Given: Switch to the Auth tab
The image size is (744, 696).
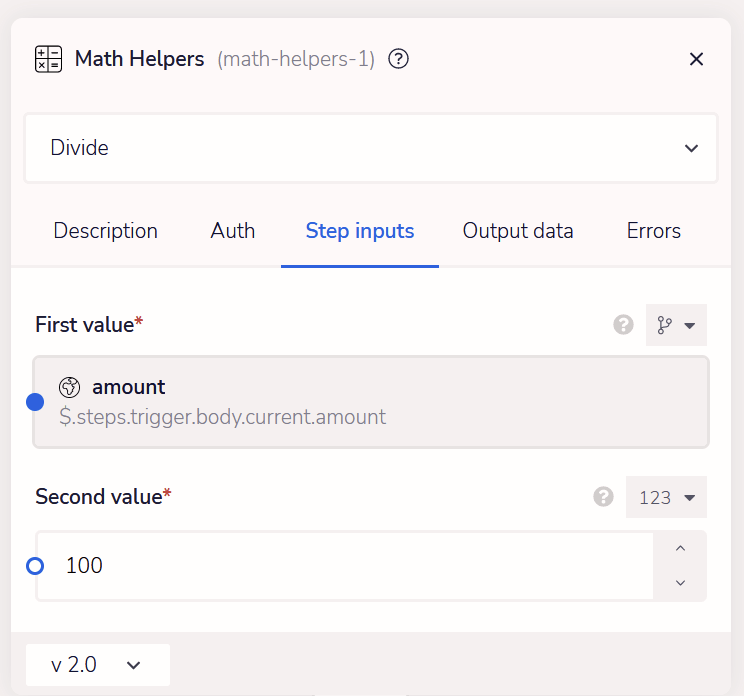Looking at the screenshot, I should 232,231.
